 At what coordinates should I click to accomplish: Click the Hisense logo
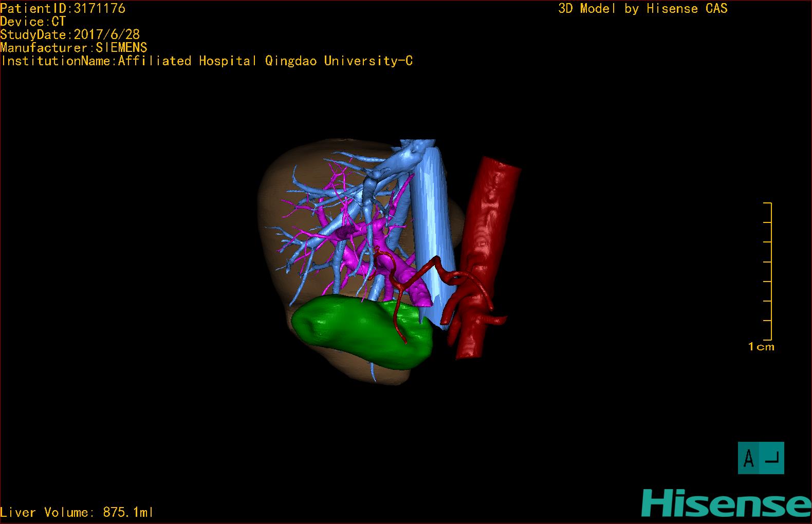[726, 503]
